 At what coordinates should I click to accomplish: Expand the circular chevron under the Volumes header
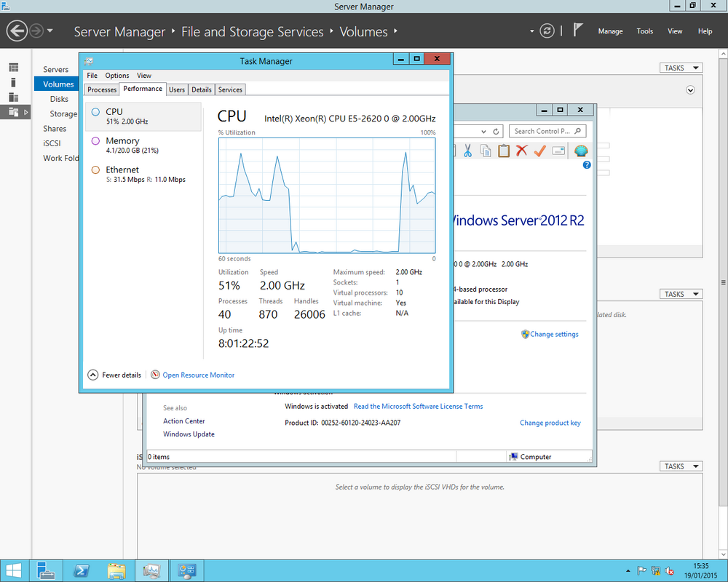click(x=690, y=90)
